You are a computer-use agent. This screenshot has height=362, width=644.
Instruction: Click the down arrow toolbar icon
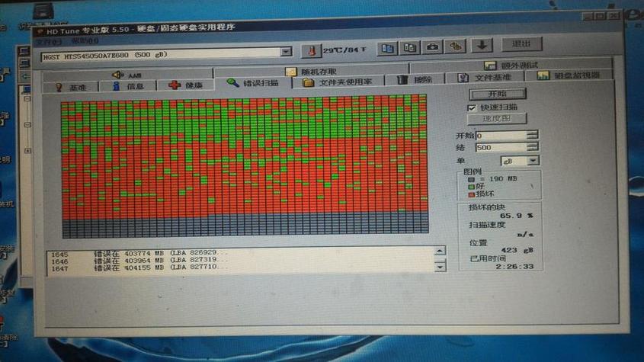[x=482, y=45]
